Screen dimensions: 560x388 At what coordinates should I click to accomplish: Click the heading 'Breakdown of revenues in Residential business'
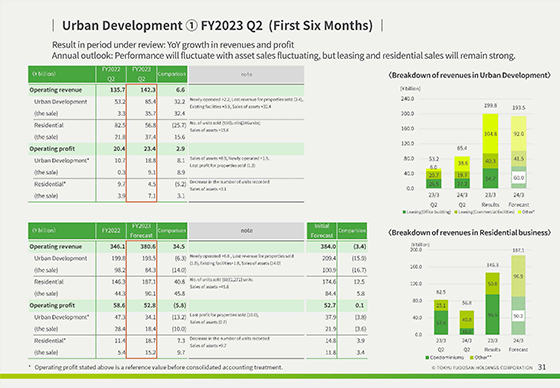click(x=469, y=233)
